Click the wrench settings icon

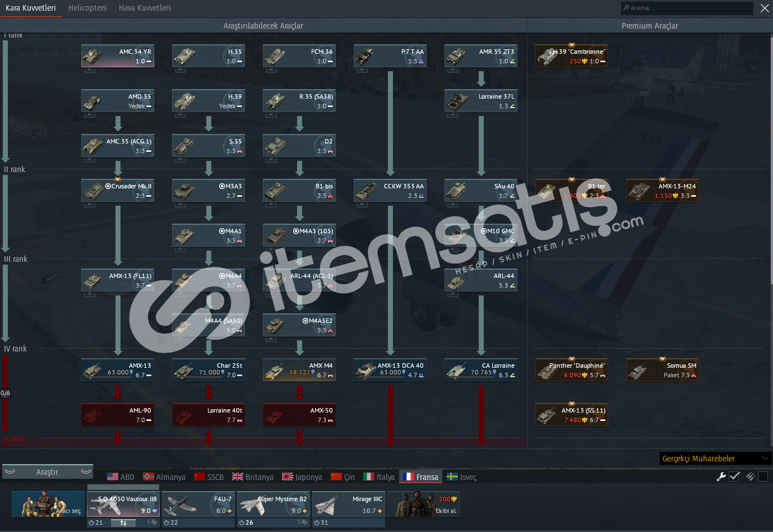click(x=721, y=477)
